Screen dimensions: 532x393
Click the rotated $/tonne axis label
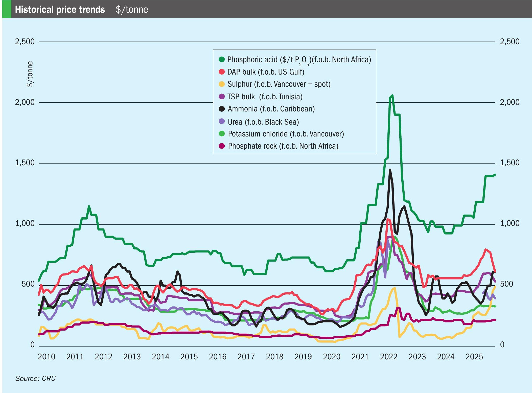pyautogui.click(x=30, y=74)
